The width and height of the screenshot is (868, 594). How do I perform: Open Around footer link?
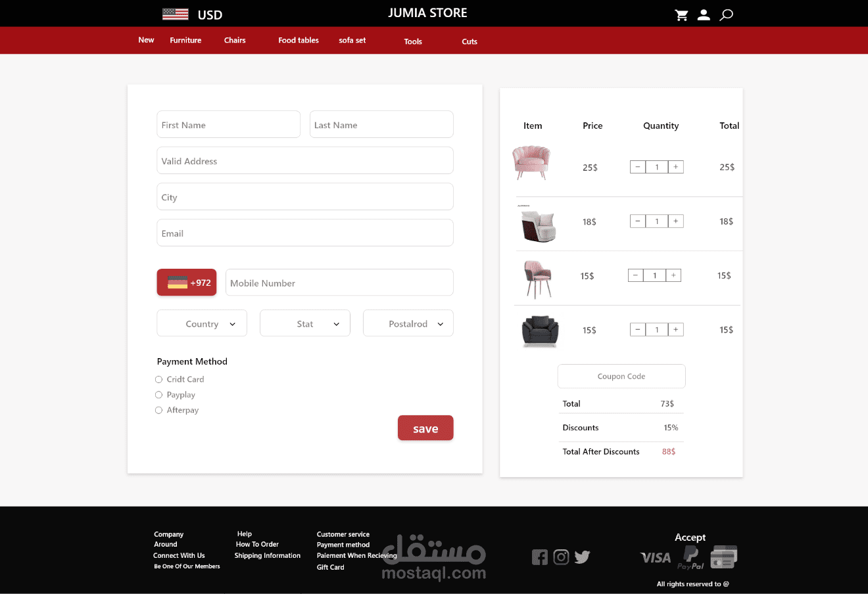(166, 544)
